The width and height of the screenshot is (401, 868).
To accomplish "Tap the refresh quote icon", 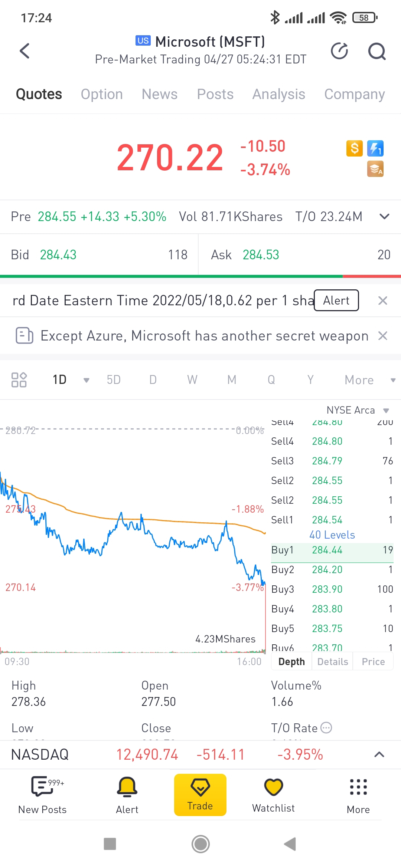I will [x=339, y=51].
